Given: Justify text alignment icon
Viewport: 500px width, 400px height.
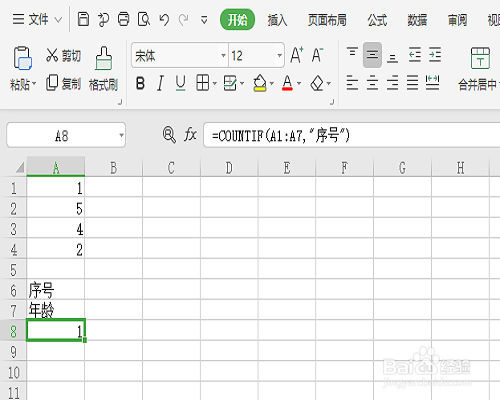Looking at the screenshot, I should (x=412, y=83).
